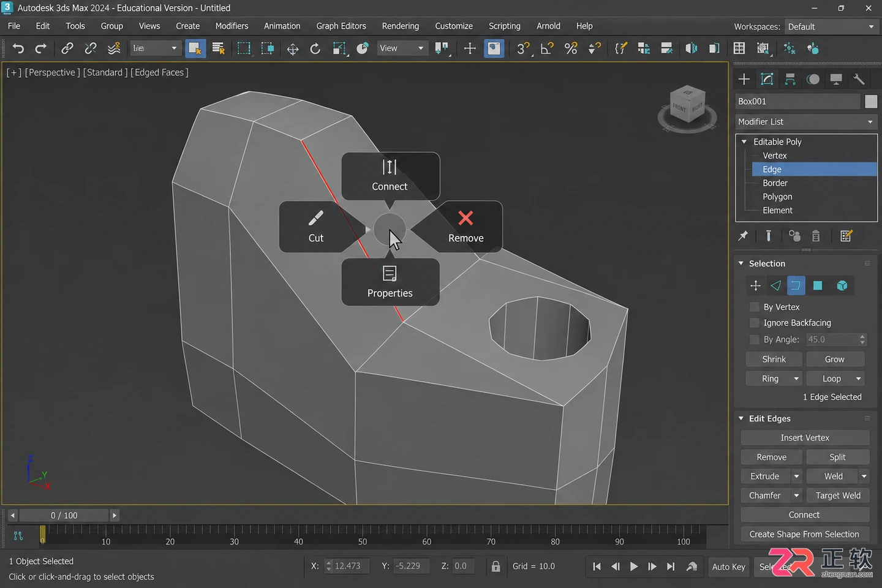882x588 pixels.
Task: Choose Rectangular Selection Region icon
Action: pyautogui.click(x=244, y=48)
